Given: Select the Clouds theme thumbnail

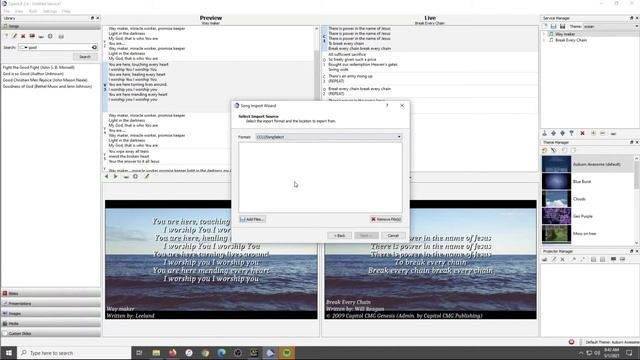Looking at the screenshot, I should [556, 199].
